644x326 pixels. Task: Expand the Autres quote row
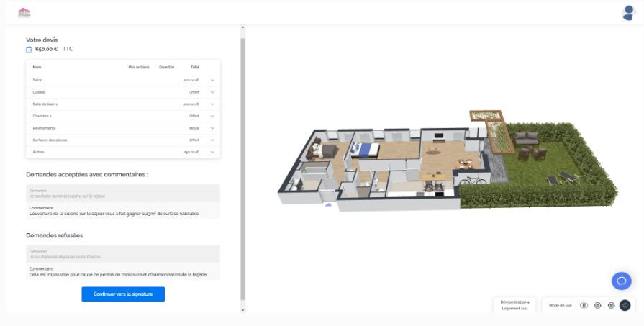tap(212, 152)
